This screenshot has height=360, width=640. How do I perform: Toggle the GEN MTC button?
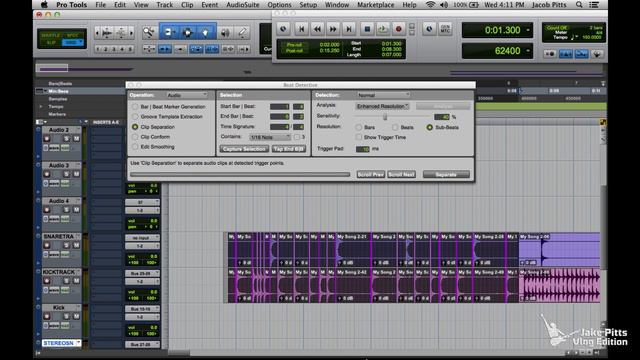[445, 29]
